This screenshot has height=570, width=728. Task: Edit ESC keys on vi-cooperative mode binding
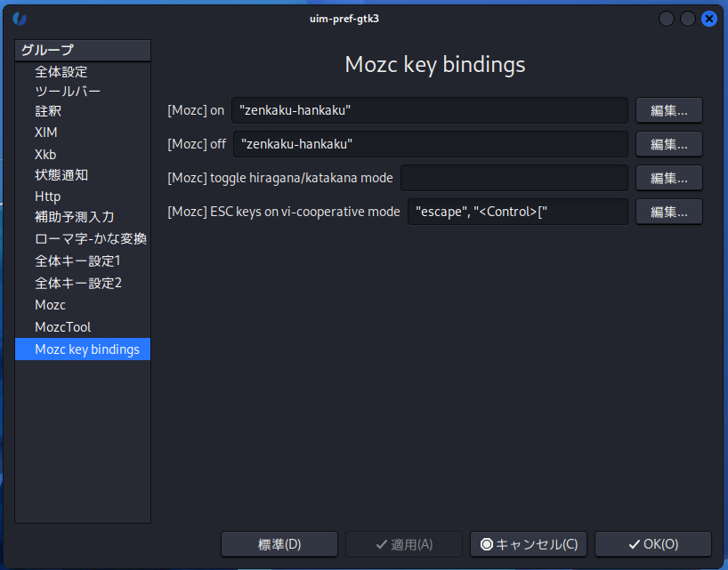point(669,212)
